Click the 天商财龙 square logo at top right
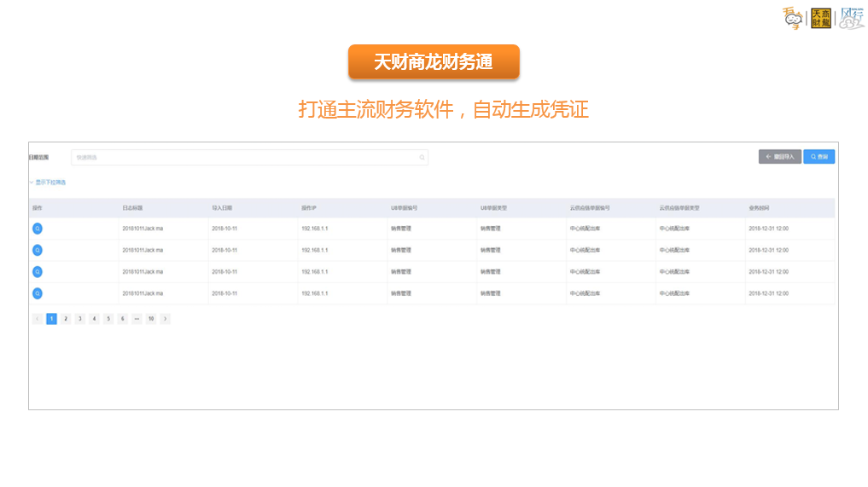Screen dimensions: 868x487 (821, 18)
